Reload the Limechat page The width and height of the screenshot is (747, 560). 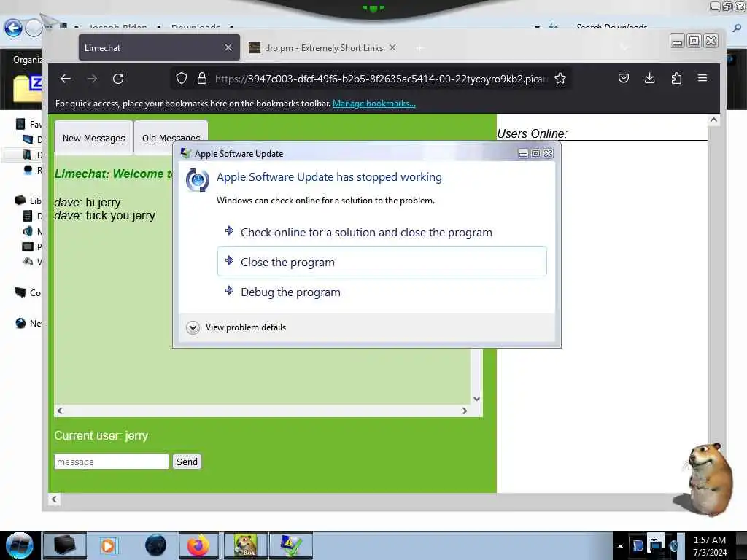click(118, 79)
